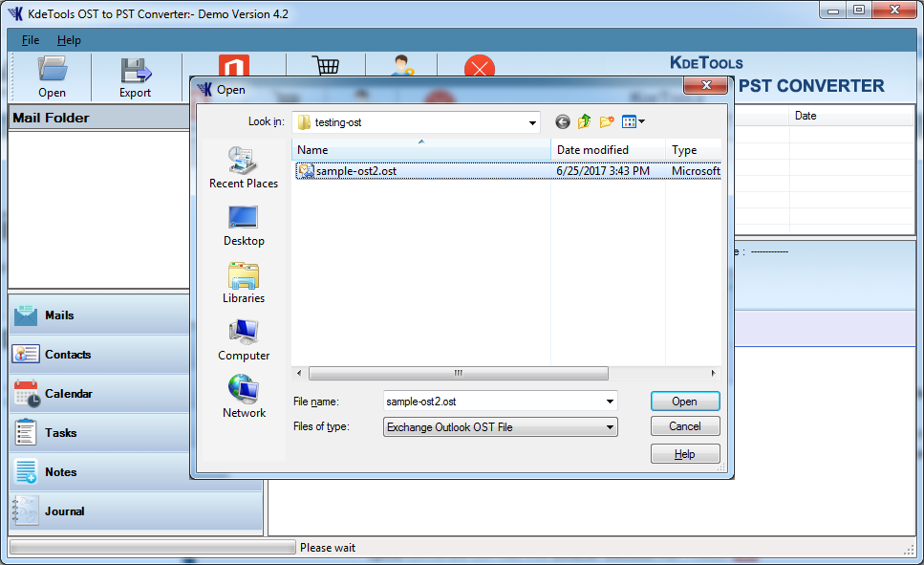Viewport: 924px width, 565px height.
Task: Click the Open button in dialog
Action: click(x=685, y=401)
